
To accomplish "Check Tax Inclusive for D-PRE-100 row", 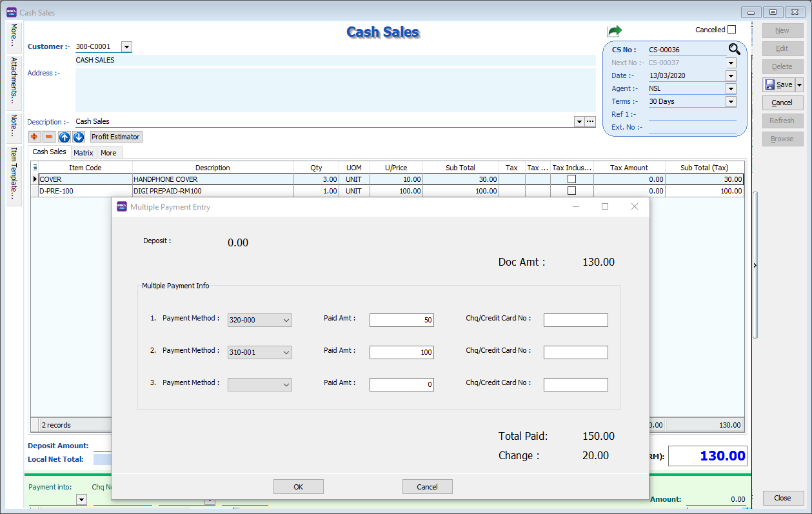I will coord(571,191).
